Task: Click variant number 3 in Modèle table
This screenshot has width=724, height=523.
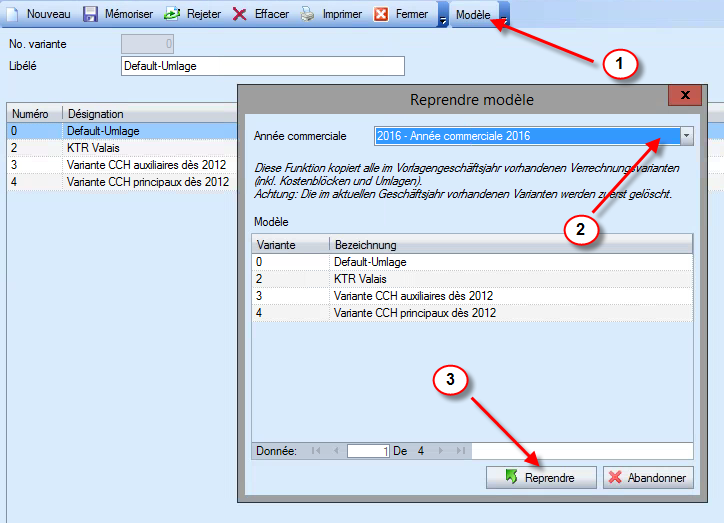Action: [259, 296]
